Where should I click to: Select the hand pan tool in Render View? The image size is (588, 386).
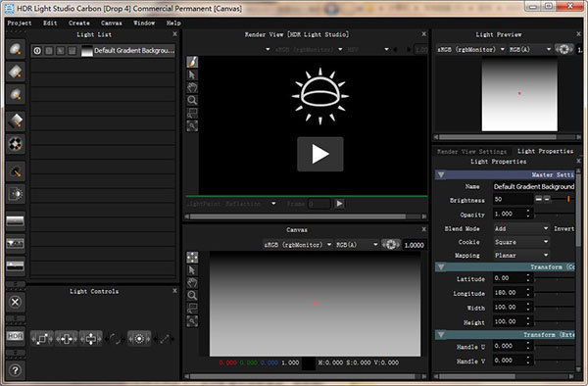[192, 87]
